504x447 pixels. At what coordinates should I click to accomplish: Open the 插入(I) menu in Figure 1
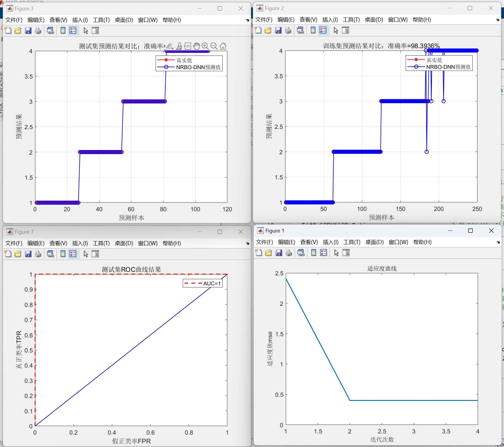coord(330,242)
